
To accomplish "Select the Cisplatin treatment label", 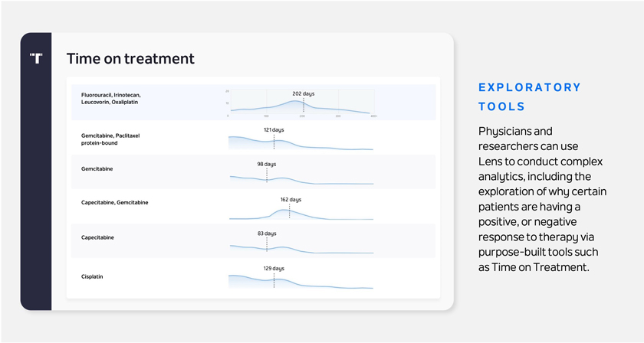I will pos(92,276).
